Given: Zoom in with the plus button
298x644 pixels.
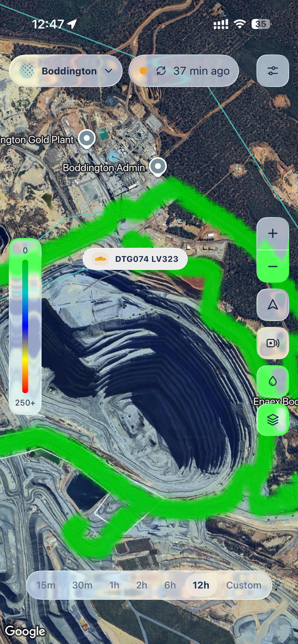Looking at the screenshot, I should point(273,233).
